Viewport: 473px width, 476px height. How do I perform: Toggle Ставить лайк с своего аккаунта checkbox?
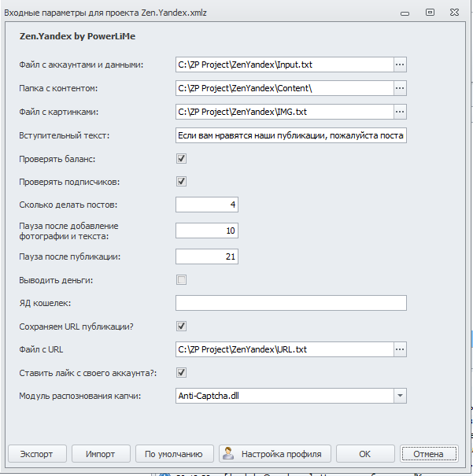pyautogui.click(x=181, y=372)
